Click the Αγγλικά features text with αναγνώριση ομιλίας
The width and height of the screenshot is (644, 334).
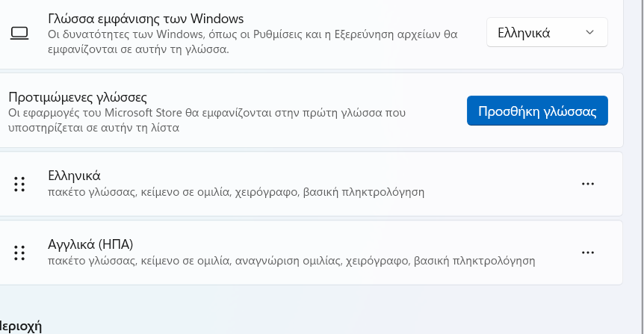pyautogui.click(x=291, y=261)
